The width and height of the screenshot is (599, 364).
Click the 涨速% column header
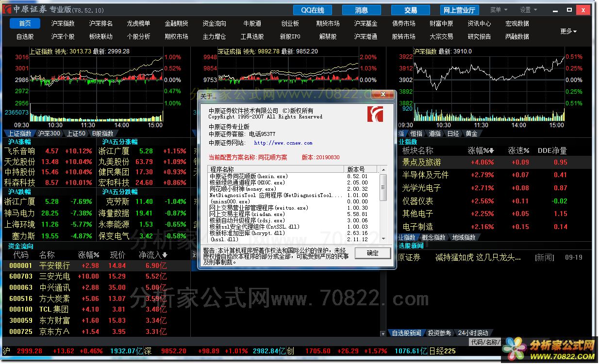[x=519, y=150]
